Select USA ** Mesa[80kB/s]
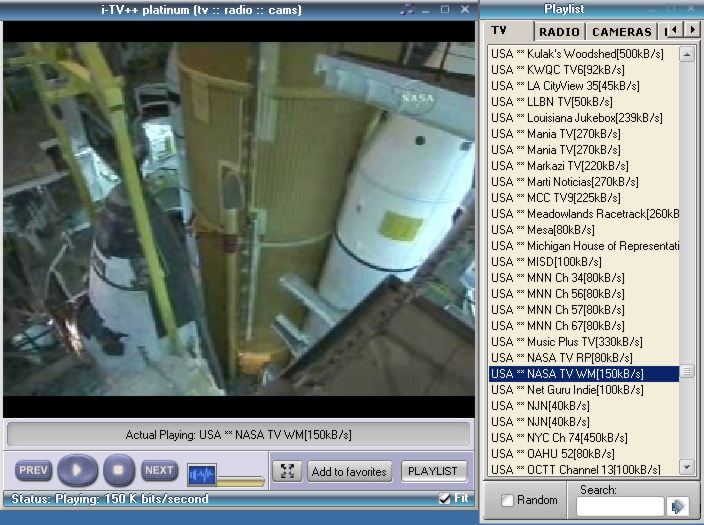 pos(584,230)
